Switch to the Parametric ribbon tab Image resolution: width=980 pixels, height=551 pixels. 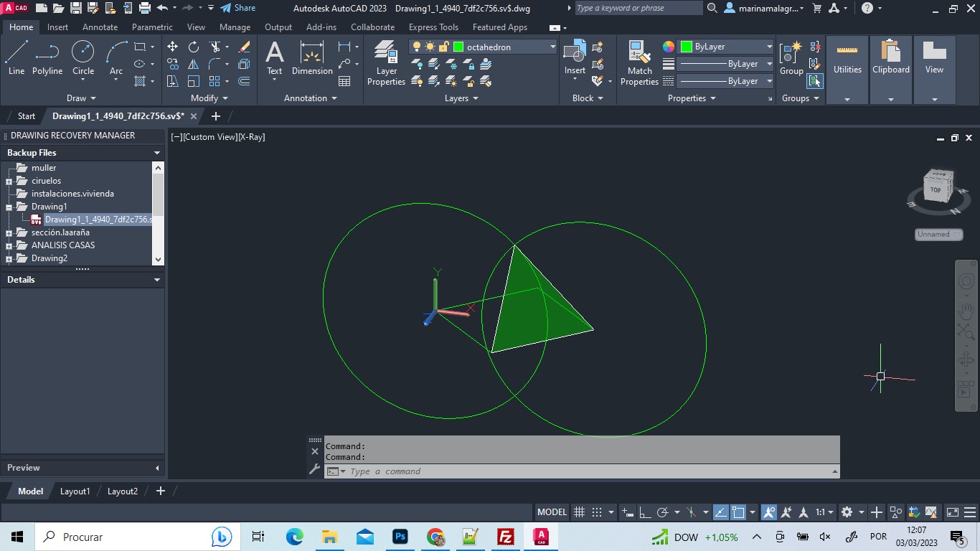pyautogui.click(x=152, y=27)
